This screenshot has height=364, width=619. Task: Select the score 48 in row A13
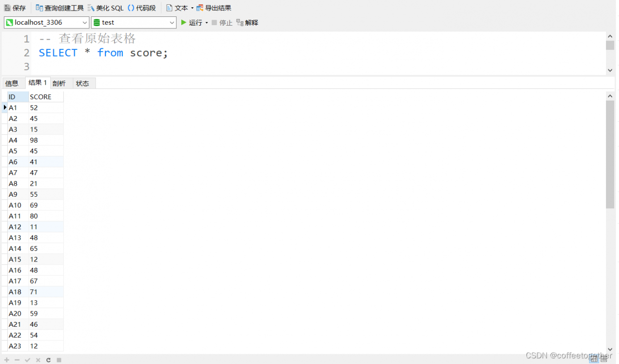point(46,238)
